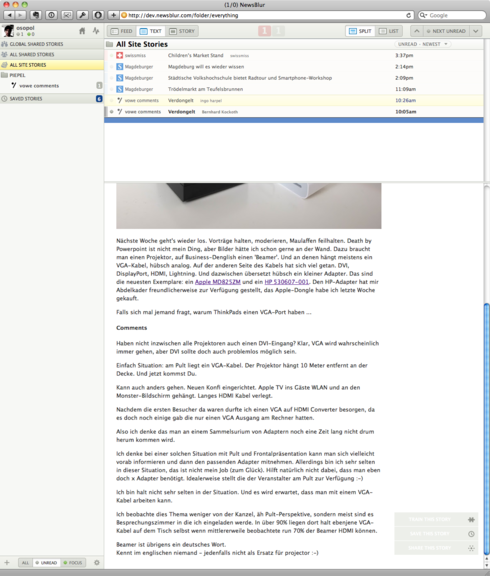Open the Unread - Newest sort dropdown

[x=423, y=44]
